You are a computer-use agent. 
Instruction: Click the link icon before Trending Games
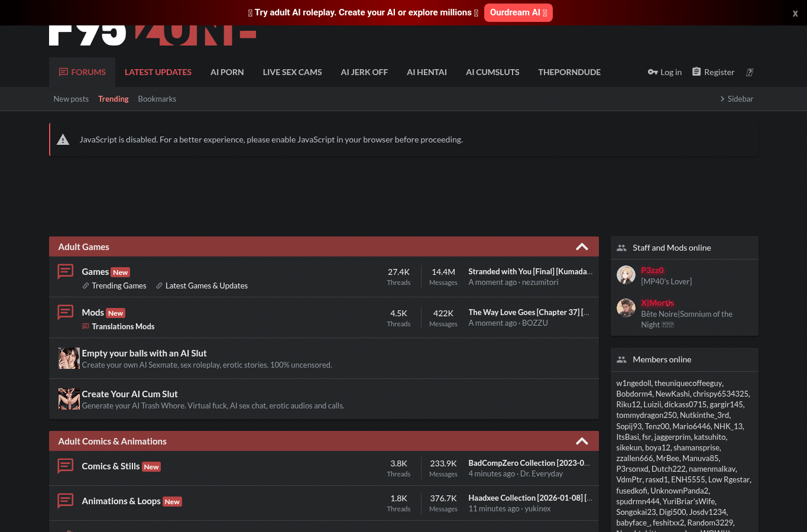coord(86,286)
